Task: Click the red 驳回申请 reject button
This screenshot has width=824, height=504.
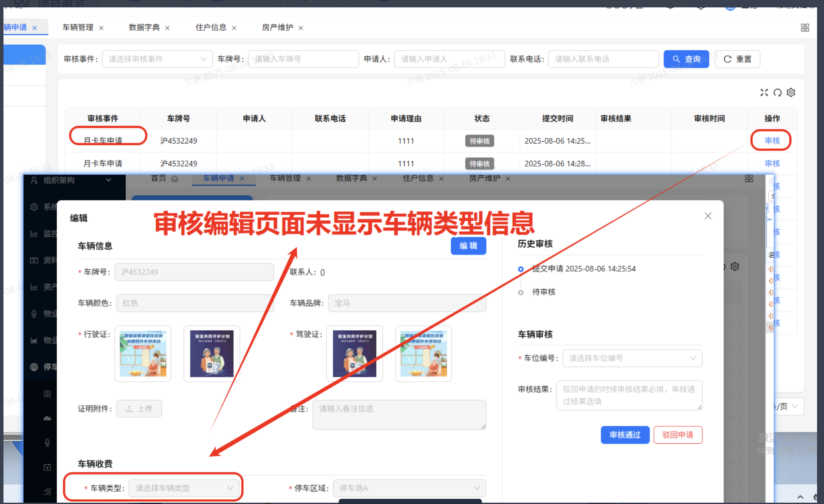Action: 677,435
